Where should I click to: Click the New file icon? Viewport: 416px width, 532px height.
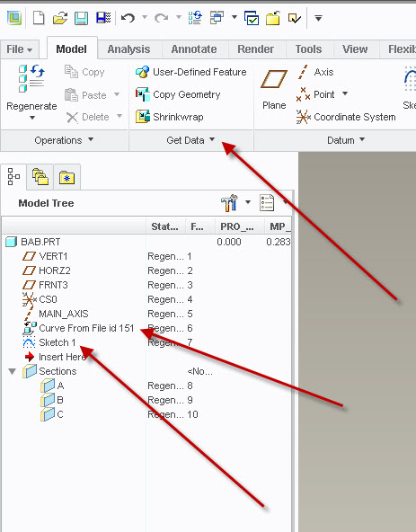(x=39, y=18)
